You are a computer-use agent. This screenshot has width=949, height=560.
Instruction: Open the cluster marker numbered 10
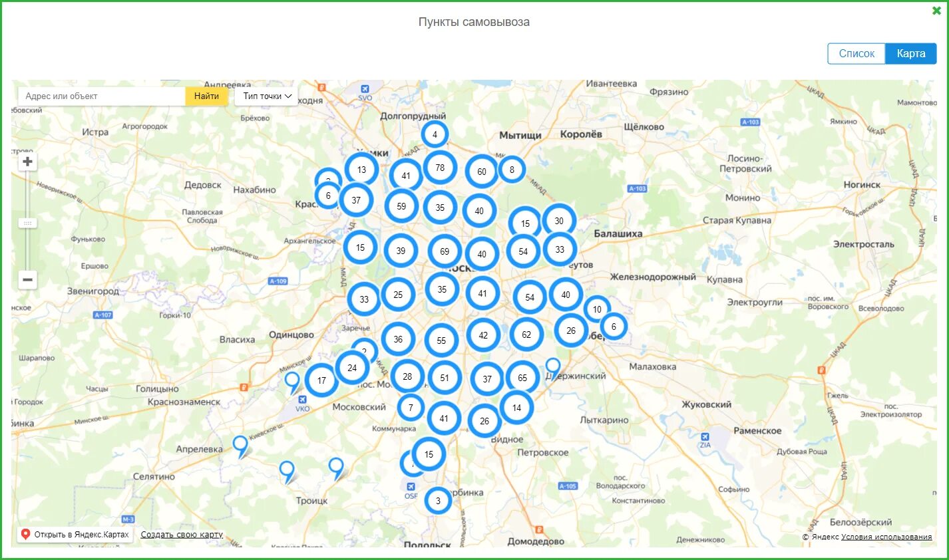(597, 309)
